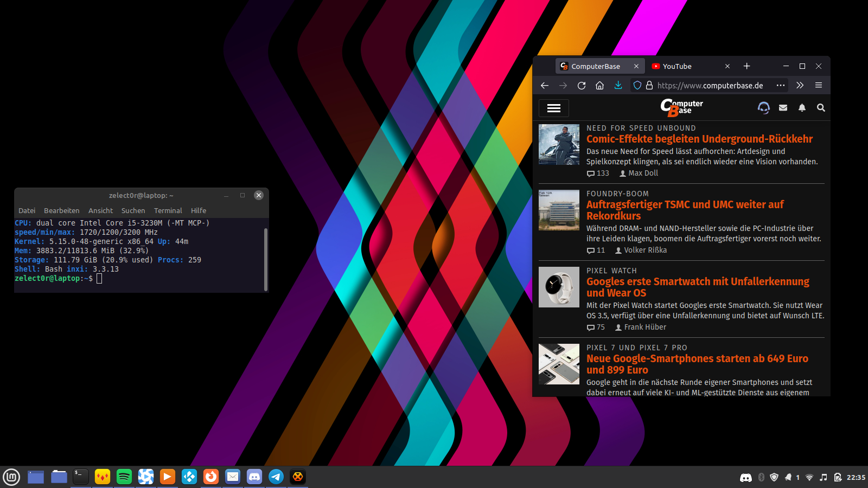The height and width of the screenshot is (488, 868).
Task: Switch to the YouTube tab
Action: point(692,66)
